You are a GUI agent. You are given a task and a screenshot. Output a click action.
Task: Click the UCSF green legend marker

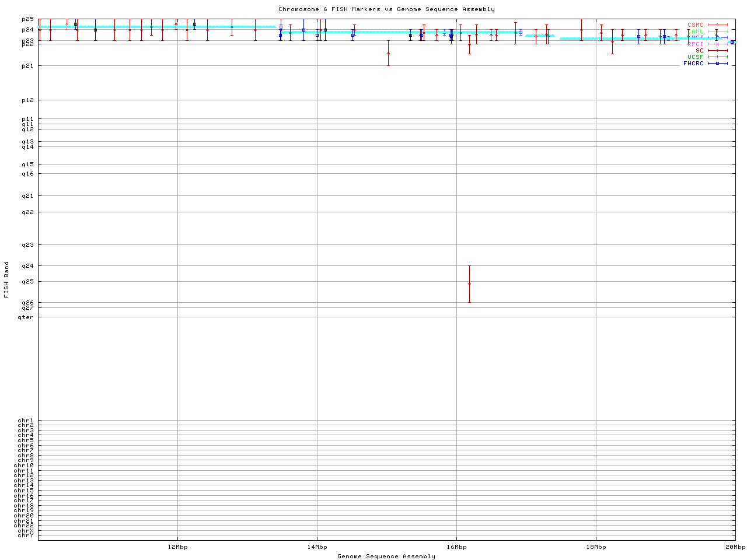pos(717,57)
